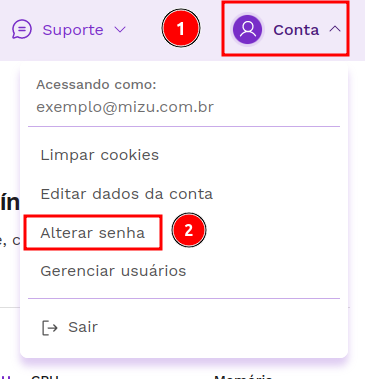
Task: Click the Suporte label
Action: pyautogui.click(x=73, y=30)
